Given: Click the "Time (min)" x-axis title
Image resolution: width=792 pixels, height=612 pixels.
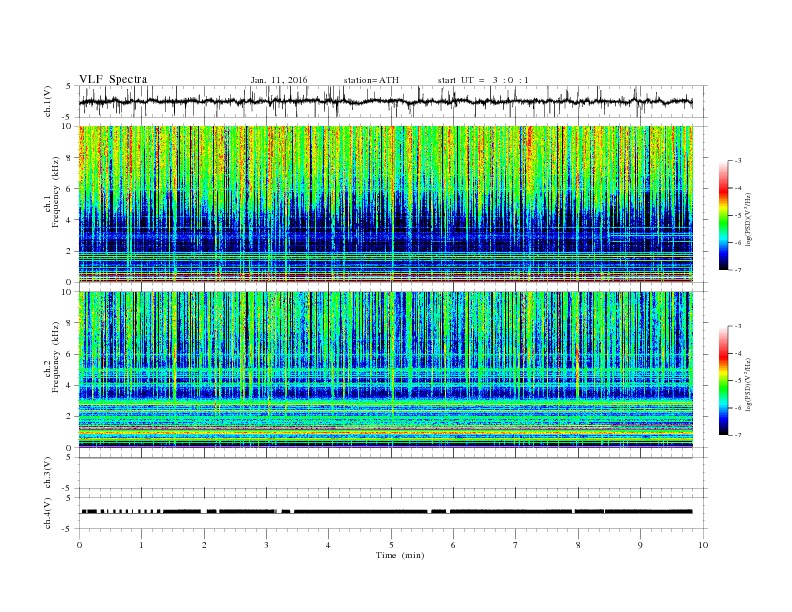Looking at the screenshot, I should click(x=400, y=555).
